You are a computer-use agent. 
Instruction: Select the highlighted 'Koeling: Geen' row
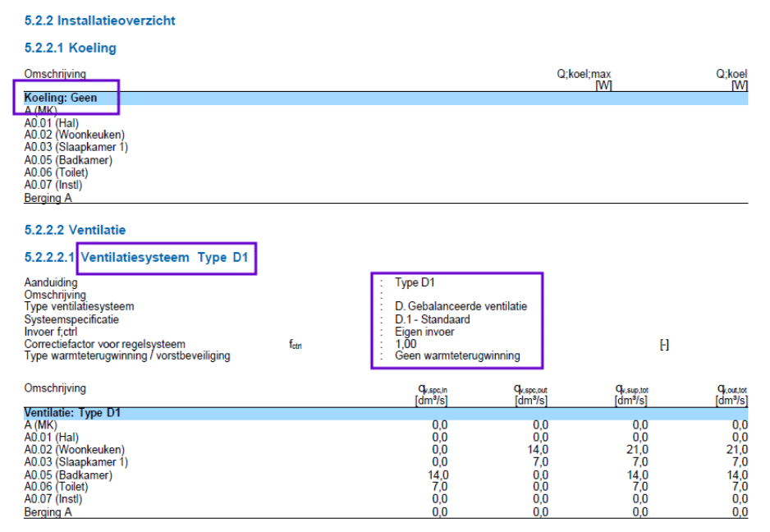tap(61, 98)
